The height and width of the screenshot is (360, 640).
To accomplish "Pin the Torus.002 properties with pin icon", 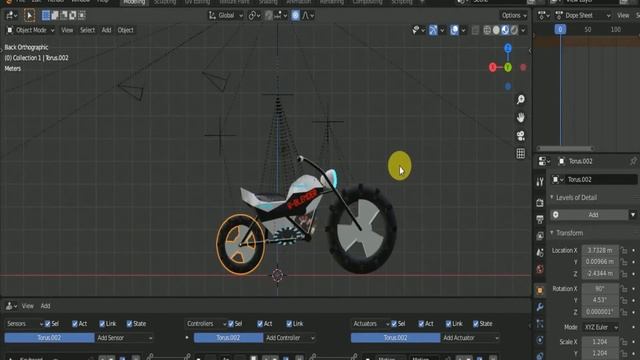I will click(633, 161).
